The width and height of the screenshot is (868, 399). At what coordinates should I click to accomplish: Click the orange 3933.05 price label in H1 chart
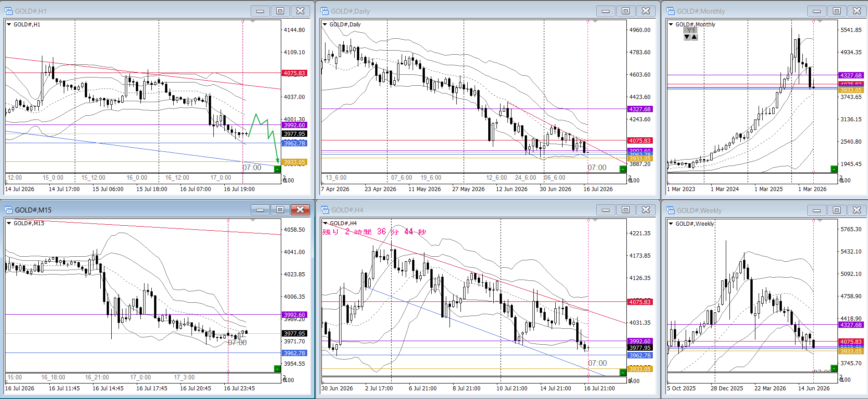tap(294, 162)
